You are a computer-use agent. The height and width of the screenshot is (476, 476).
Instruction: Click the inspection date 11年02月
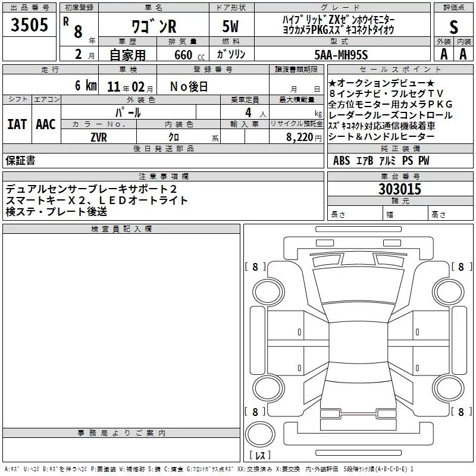130,87
